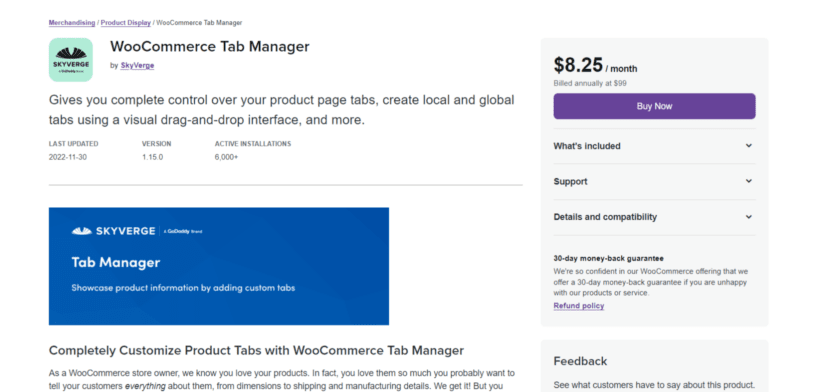Click the $8.25 per month price
The height and width of the screenshot is (392, 820).
click(x=595, y=65)
